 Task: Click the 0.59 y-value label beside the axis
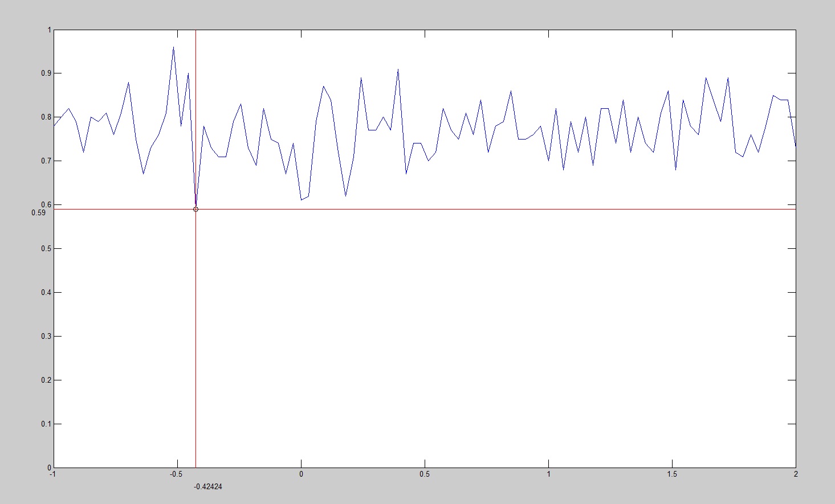39,213
